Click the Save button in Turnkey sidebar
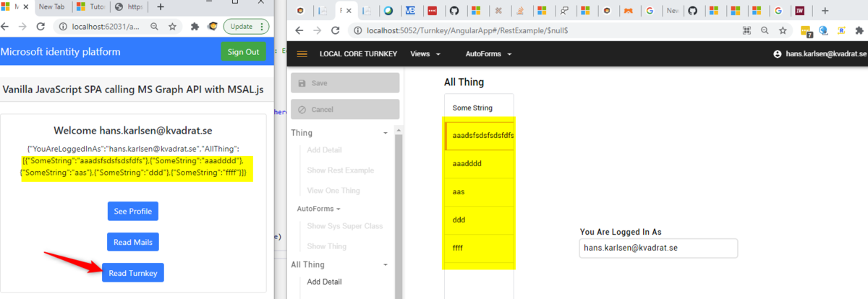 click(345, 83)
